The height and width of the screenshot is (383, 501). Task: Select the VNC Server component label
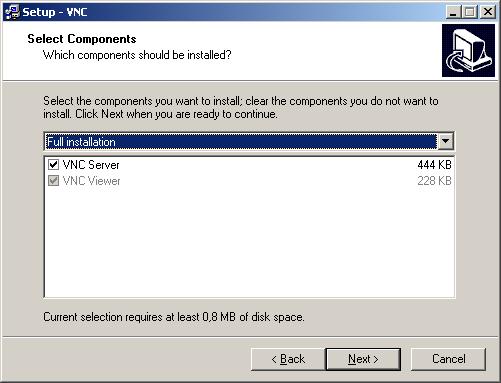(91, 165)
